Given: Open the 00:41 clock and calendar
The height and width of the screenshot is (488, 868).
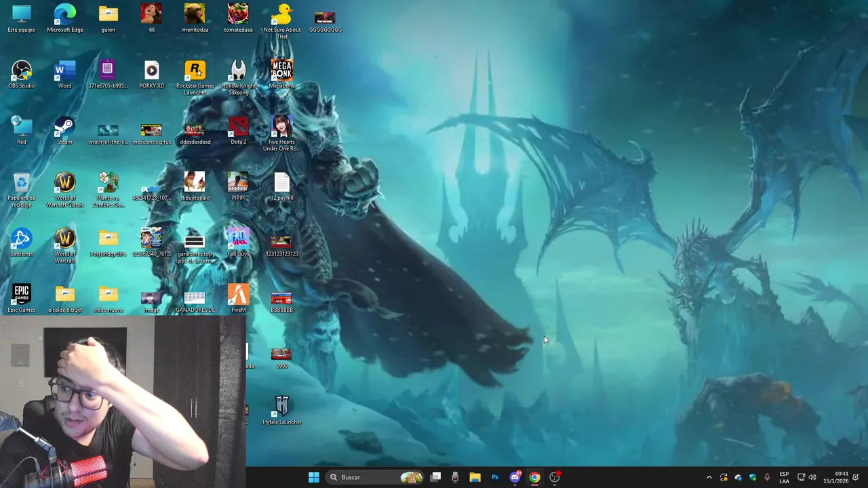Looking at the screenshot, I should click(835, 477).
